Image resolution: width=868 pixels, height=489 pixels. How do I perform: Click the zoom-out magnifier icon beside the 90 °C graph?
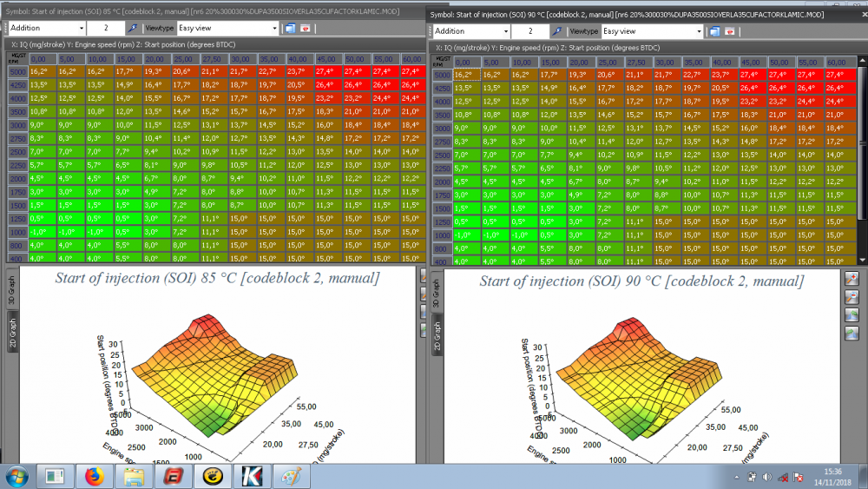[x=852, y=297]
